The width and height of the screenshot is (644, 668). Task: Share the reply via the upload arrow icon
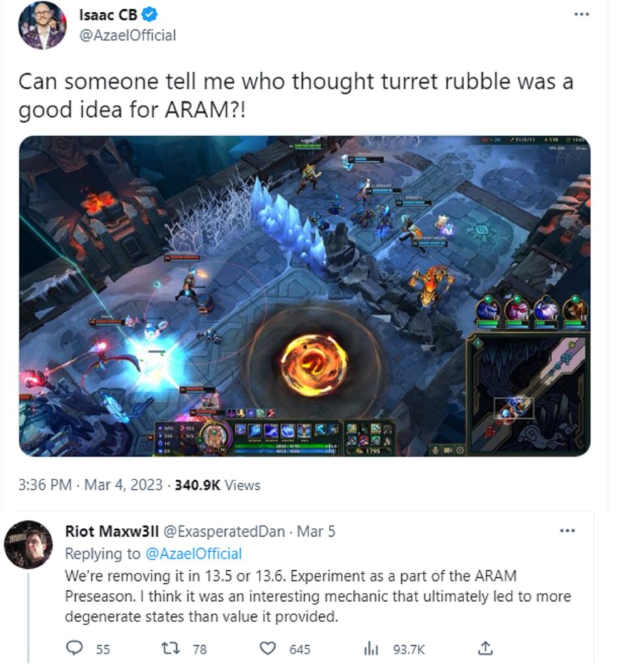[x=485, y=648]
